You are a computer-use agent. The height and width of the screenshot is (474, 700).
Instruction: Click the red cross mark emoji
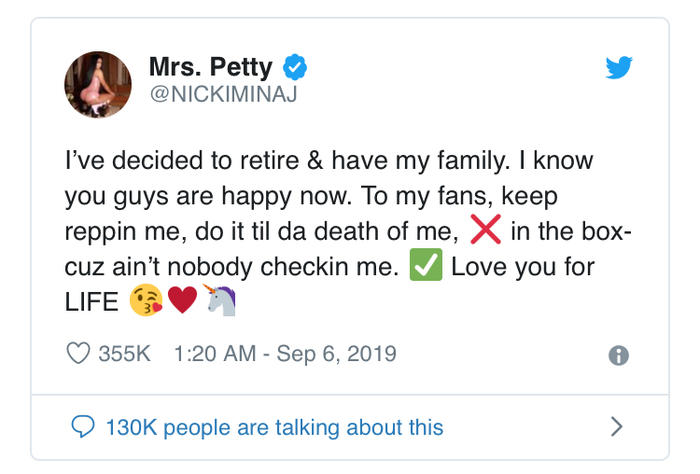click(484, 232)
